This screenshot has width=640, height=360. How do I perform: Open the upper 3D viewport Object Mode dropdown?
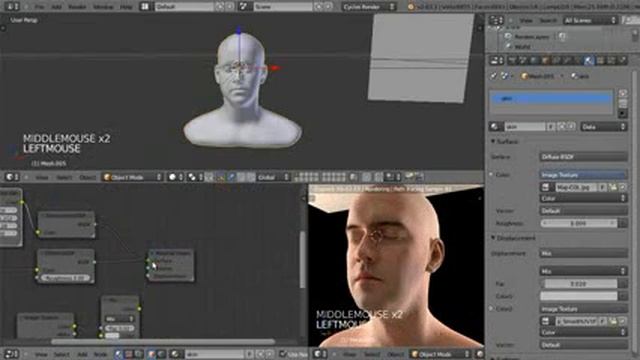[132, 177]
